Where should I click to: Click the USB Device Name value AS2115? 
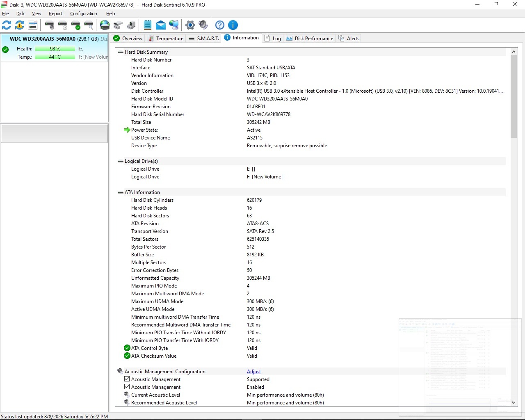[255, 138]
